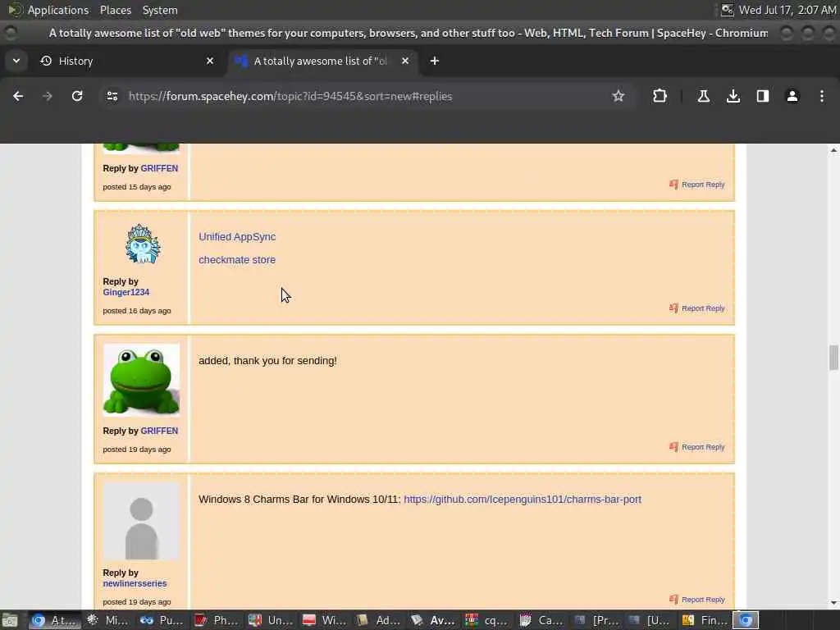This screenshot has height=630, width=840.
Task: Open the Extensions puzzle icon
Action: coord(660,97)
